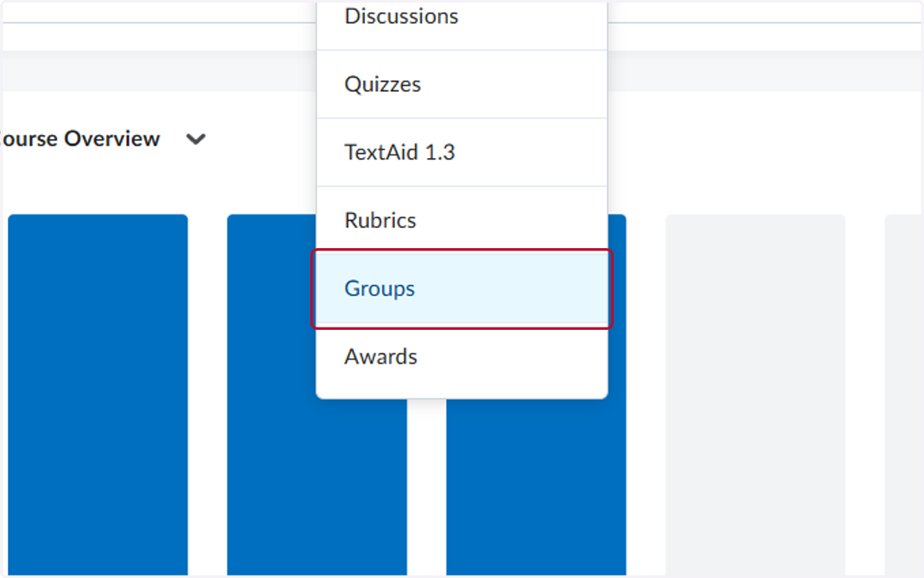Open the TextAid 1.3 menu entry
This screenshot has width=924, height=578.
[462, 152]
